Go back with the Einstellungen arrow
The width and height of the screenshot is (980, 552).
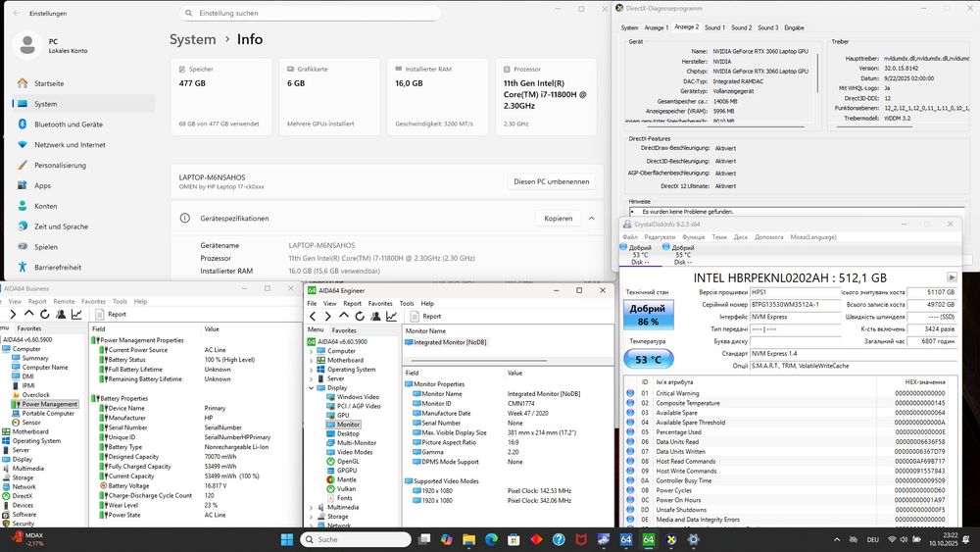point(17,13)
